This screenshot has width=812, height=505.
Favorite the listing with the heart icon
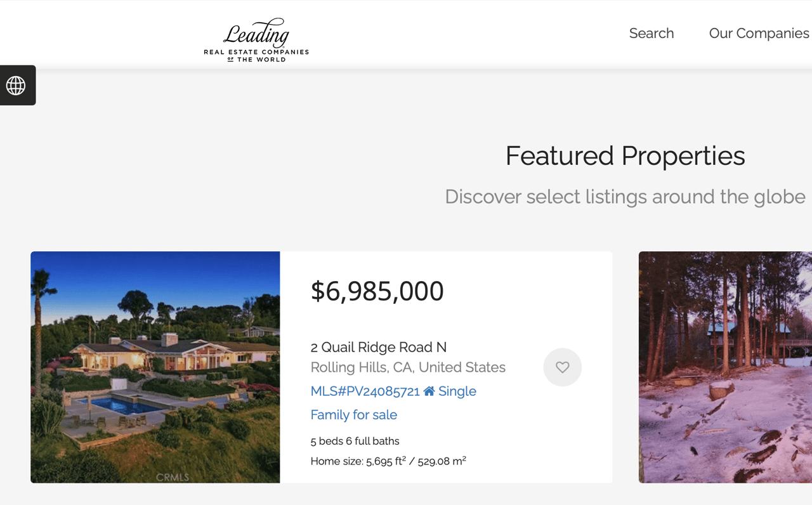pos(563,367)
